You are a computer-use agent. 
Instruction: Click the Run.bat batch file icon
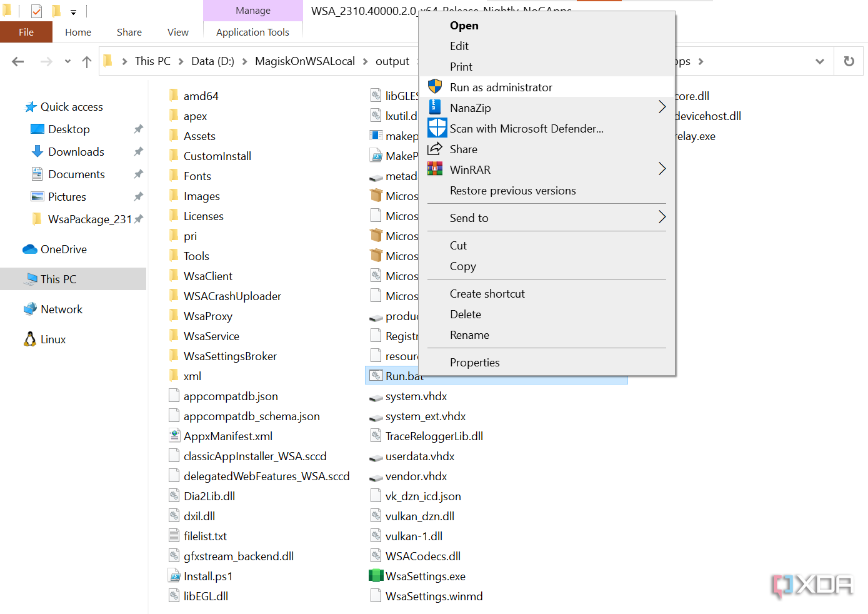tap(376, 376)
